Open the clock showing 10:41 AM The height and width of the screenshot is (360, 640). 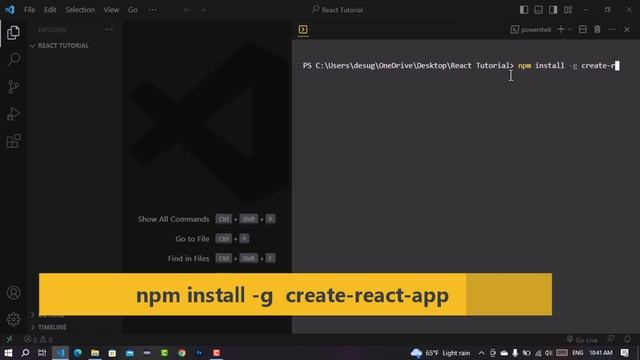point(601,353)
